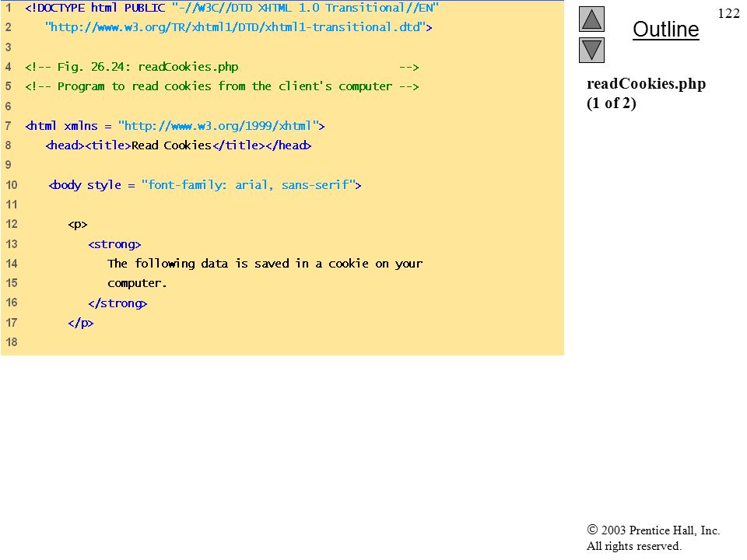Click the opening <strong> tag on line 13
This screenshot has width=747, height=560.
[x=114, y=244]
